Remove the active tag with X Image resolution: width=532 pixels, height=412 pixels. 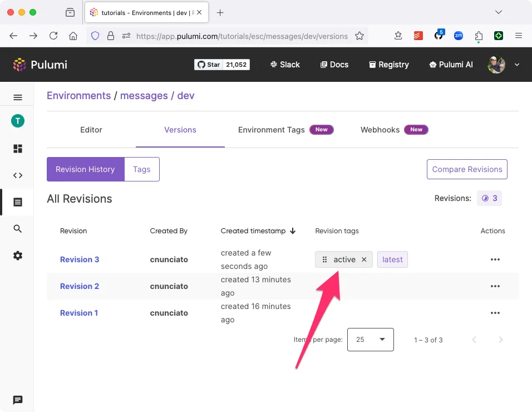[x=364, y=259]
